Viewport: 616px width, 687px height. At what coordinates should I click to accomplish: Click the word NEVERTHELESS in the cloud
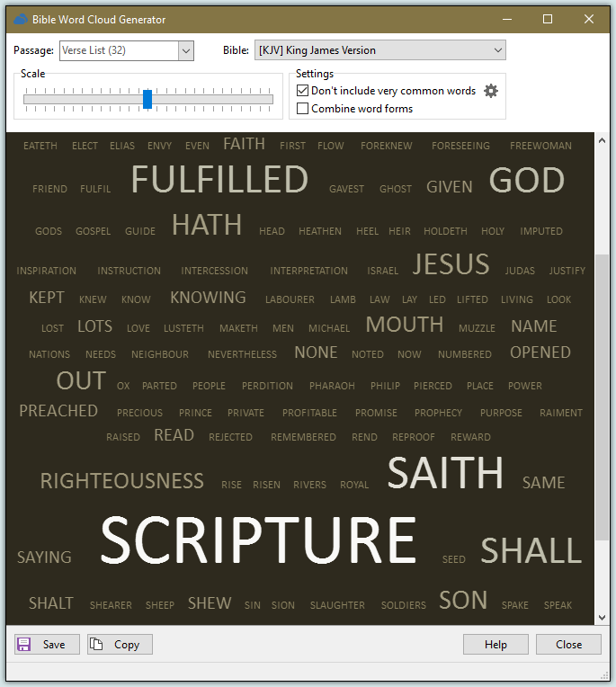(x=242, y=354)
